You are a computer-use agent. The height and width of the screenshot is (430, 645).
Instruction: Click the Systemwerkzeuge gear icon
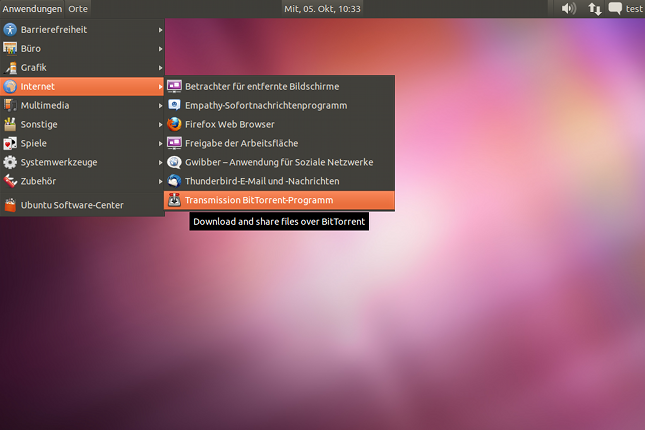click(x=10, y=162)
